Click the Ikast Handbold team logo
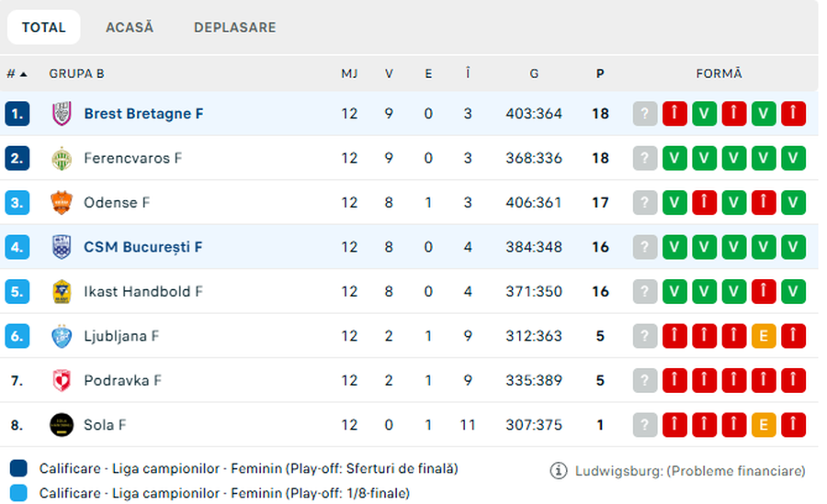827x504 pixels. (x=62, y=292)
